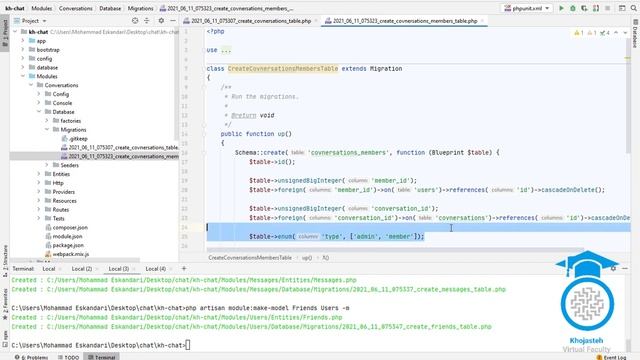Screen dimensions: 640x360
Task: Locate current file in Project tree
Action: (135, 20)
